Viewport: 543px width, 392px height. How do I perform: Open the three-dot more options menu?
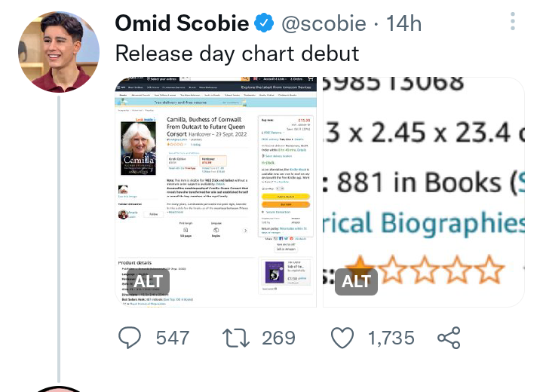click(513, 21)
